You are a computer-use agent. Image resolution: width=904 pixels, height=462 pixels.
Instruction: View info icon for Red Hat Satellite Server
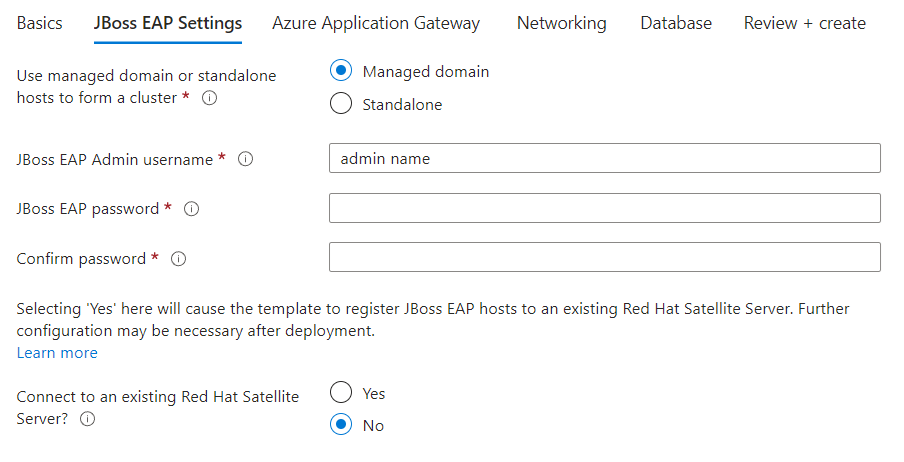pyautogui.click(x=88, y=419)
